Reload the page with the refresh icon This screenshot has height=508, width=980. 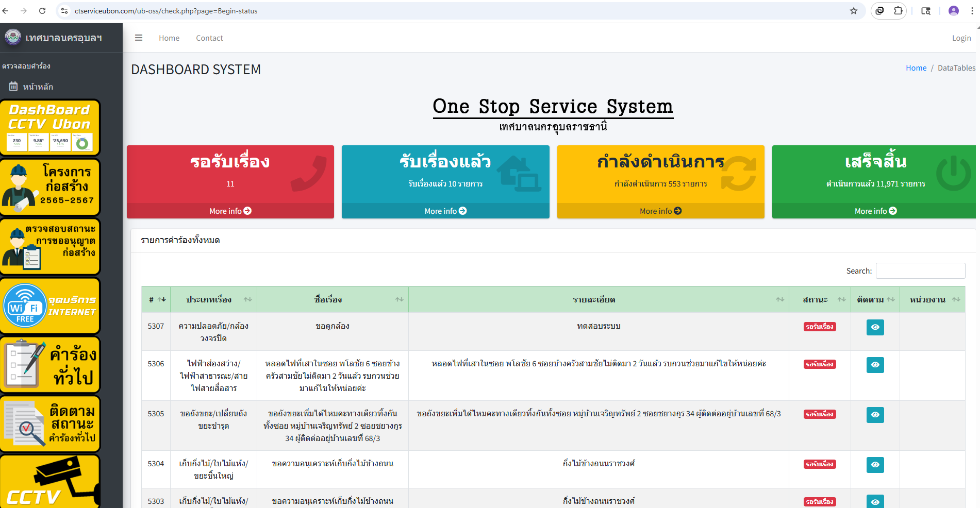[x=42, y=11]
